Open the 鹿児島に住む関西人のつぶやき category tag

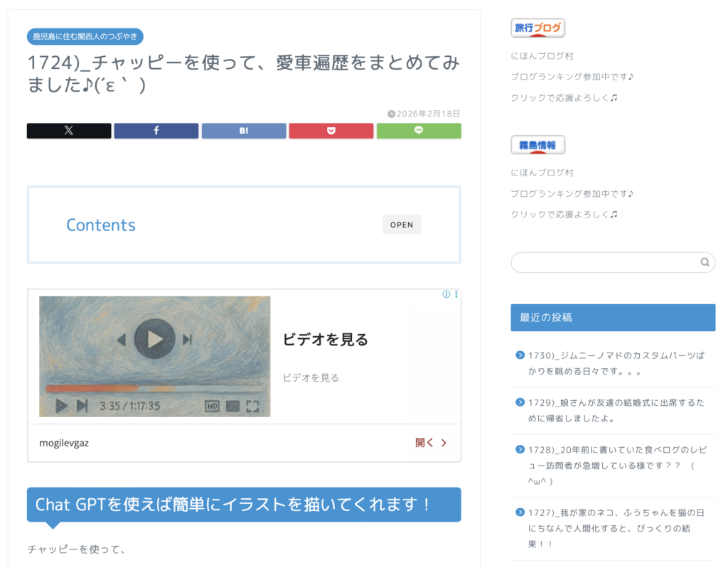pos(85,36)
